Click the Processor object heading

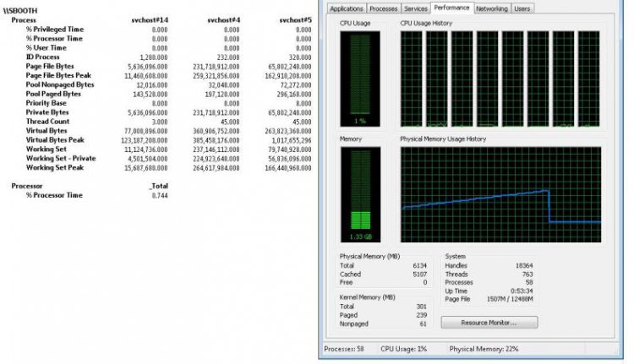click(27, 186)
